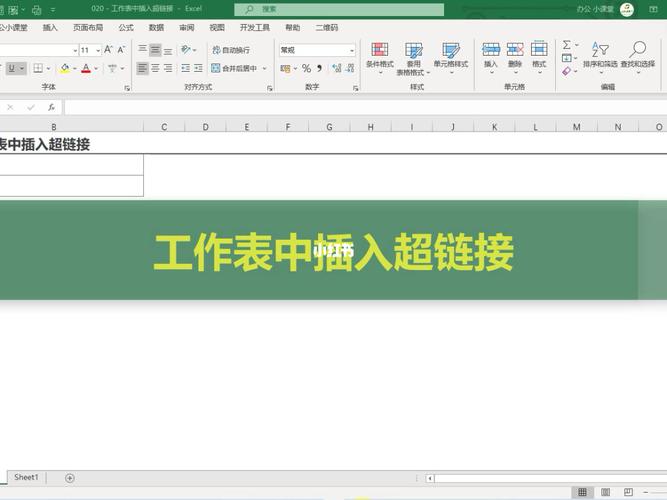Click the Delete cells (删除) icon
The width and height of the screenshot is (667, 500).
(515, 49)
